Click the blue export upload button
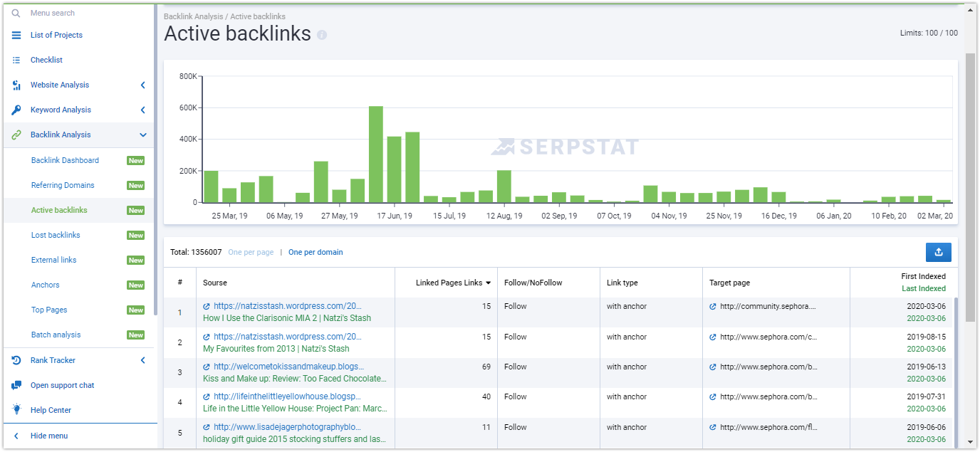This screenshot has height=452, width=980. (x=939, y=252)
